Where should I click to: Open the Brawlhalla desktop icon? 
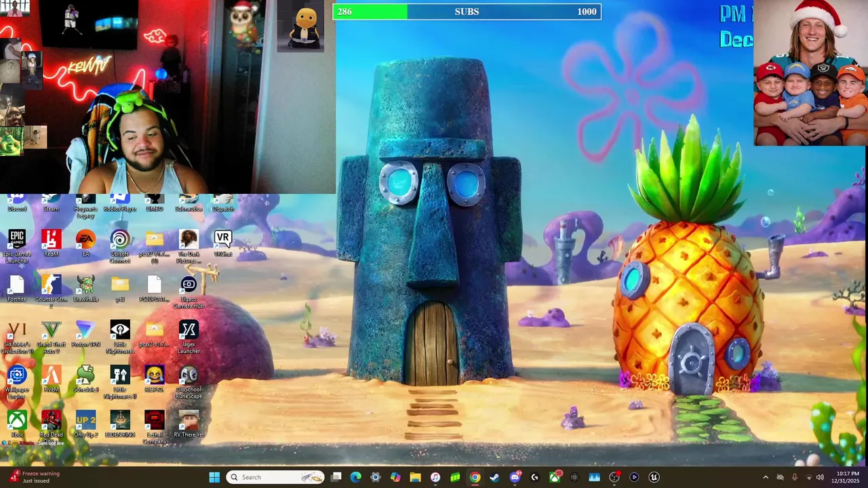(x=85, y=289)
